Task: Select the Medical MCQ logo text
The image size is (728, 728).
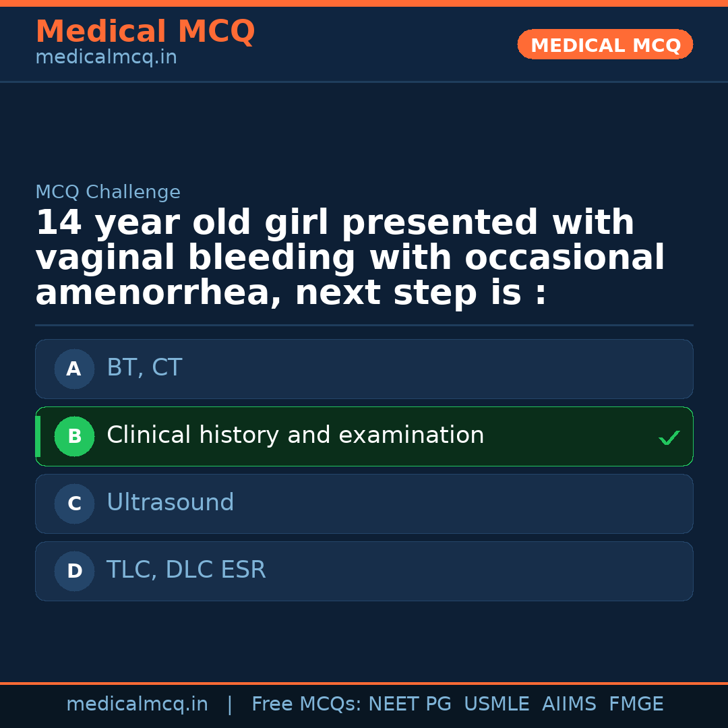Action: point(145,31)
